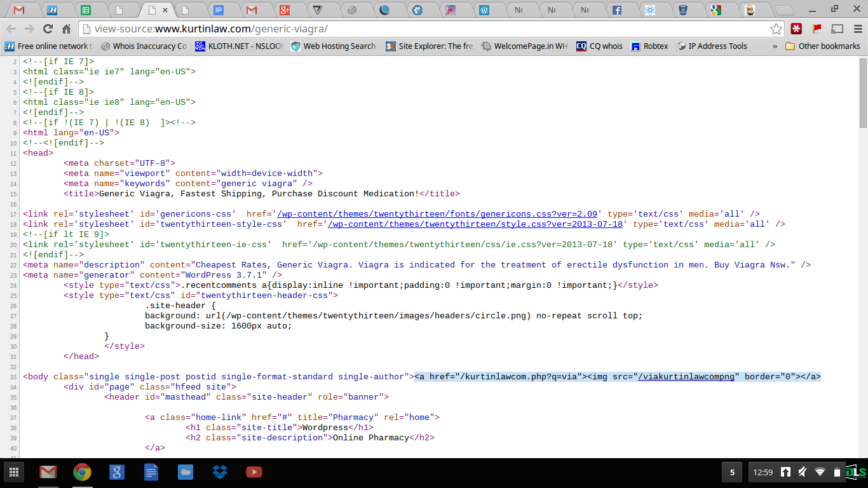The width and height of the screenshot is (868, 488).
Task: Click the muted volume tray icon
Action: pyautogui.click(x=803, y=472)
